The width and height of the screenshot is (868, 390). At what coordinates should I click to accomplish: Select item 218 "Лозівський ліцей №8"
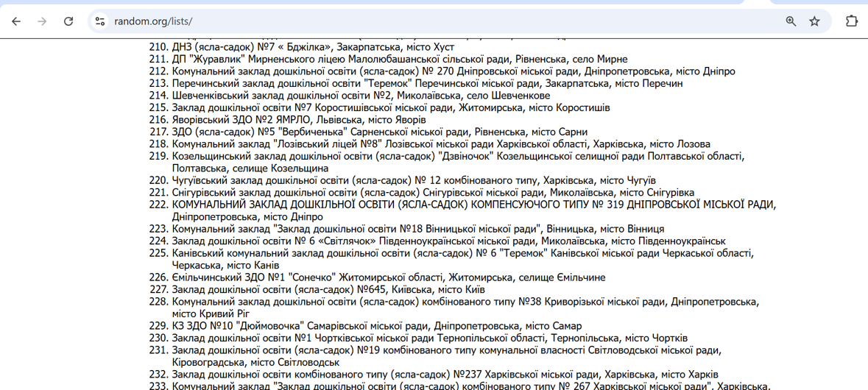441,144
